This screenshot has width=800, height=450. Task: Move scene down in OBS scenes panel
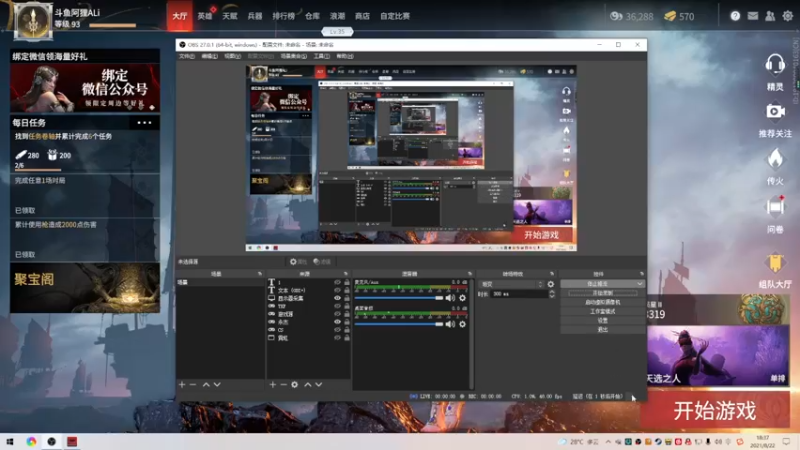tap(217, 384)
